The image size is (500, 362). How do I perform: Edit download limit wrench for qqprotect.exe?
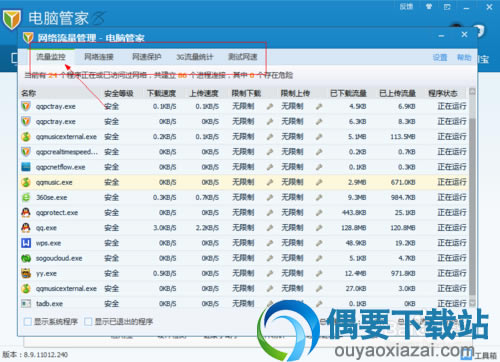270,213
